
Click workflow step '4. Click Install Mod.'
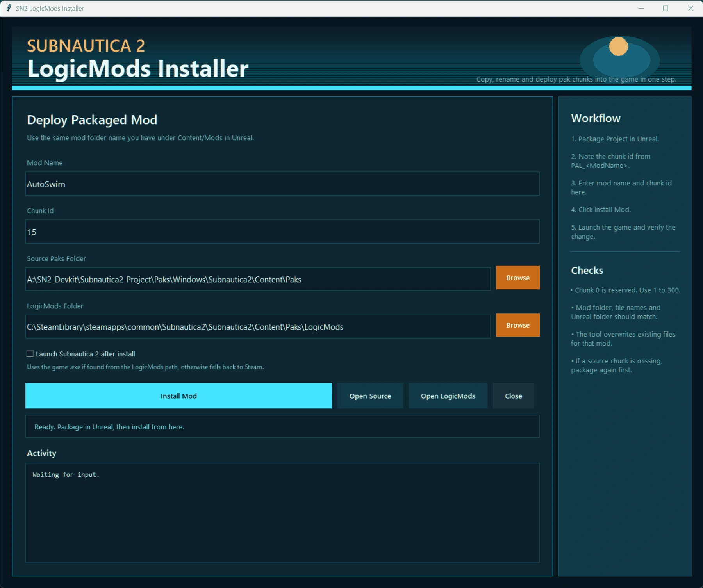click(601, 210)
